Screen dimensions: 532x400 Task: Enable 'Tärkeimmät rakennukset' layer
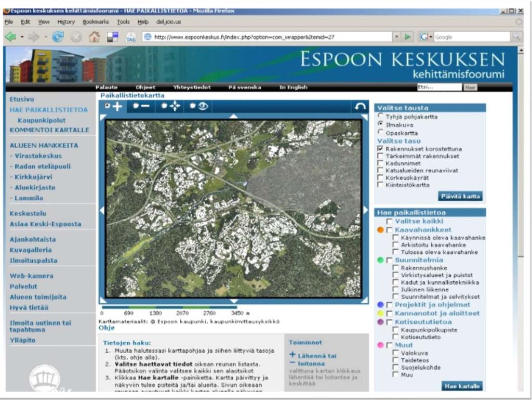(x=380, y=156)
